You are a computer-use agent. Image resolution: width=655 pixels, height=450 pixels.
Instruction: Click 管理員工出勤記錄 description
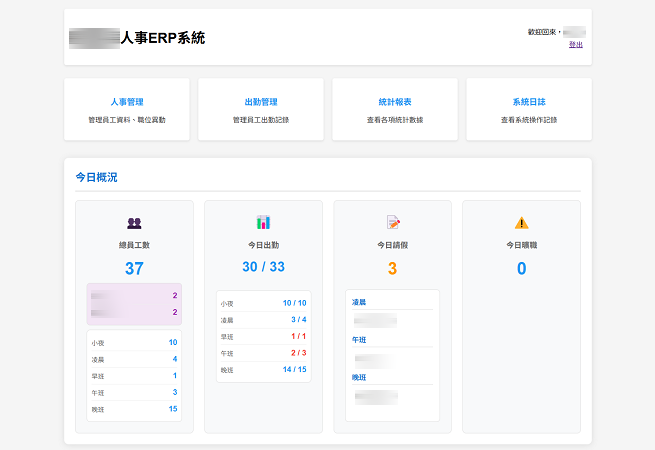click(x=261, y=120)
